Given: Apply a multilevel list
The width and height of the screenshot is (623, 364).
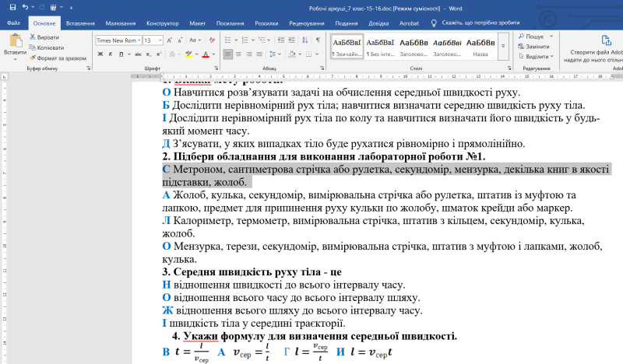Looking at the screenshot, I should (x=262, y=40).
